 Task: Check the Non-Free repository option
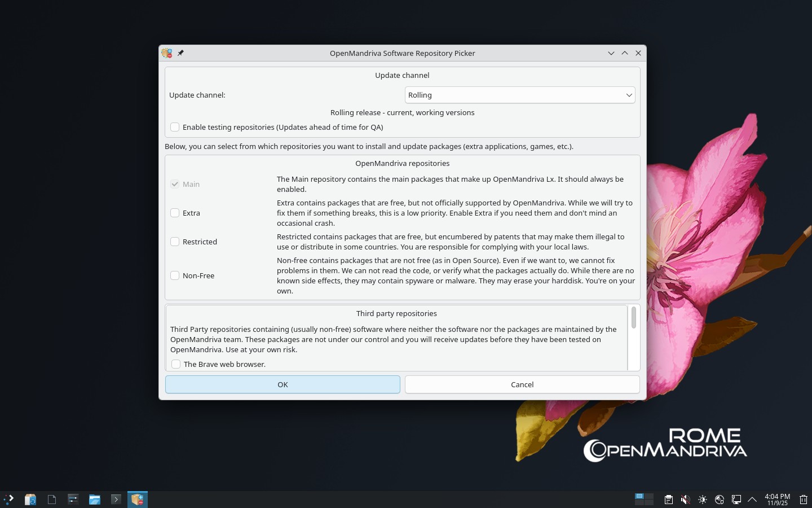pyautogui.click(x=175, y=275)
